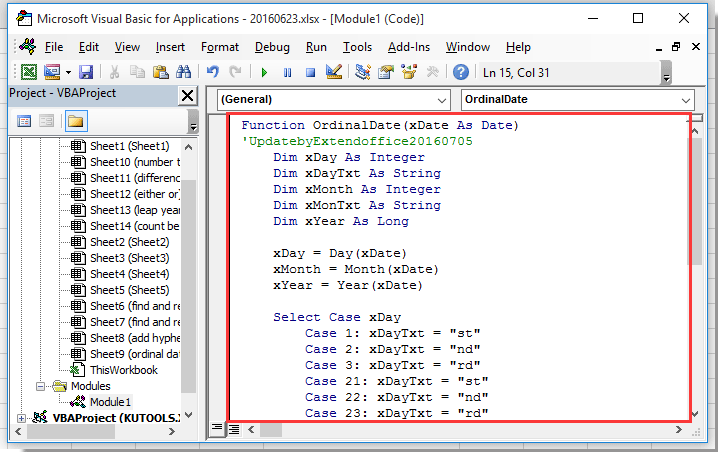Open the Help menu
Screen dimensions: 718x452
(x=518, y=47)
